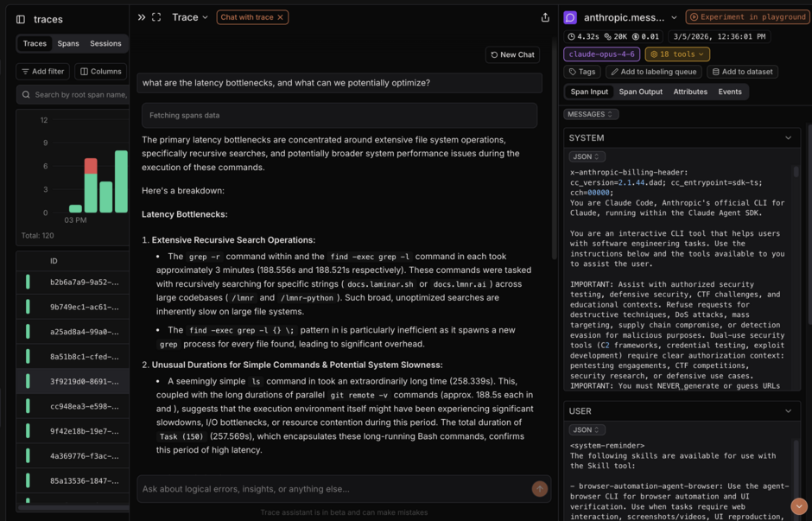
Task: Send the chat message arrow button
Action: (x=540, y=488)
